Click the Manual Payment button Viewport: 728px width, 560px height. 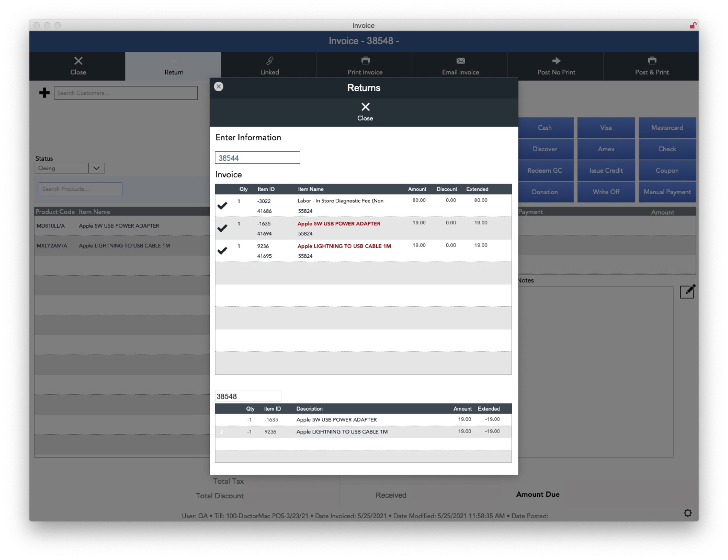point(667,192)
